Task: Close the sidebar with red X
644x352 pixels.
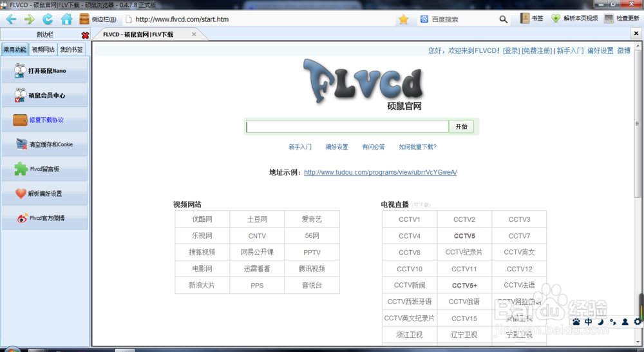Action: coord(85,35)
